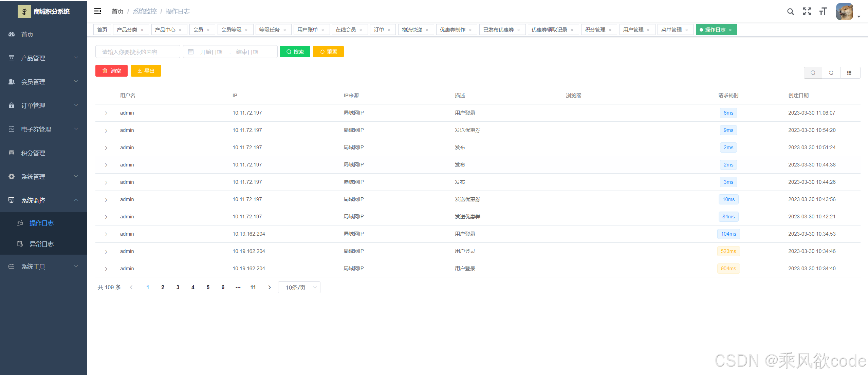Image resolution: width=868 pixels, height=375 pixels.
Task: Click the table refresh icon button
Action: [831, 73]
